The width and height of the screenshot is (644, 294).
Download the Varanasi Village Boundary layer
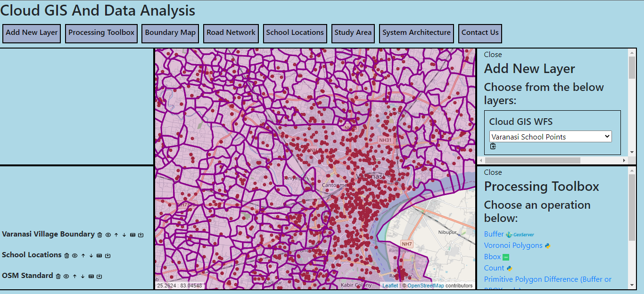click(x=140, y=235)
